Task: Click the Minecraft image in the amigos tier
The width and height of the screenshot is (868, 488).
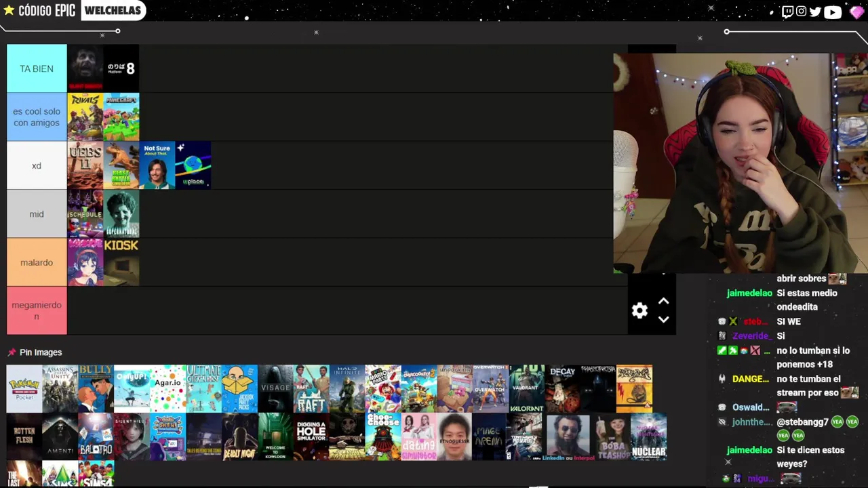Action: pos(121,117)
